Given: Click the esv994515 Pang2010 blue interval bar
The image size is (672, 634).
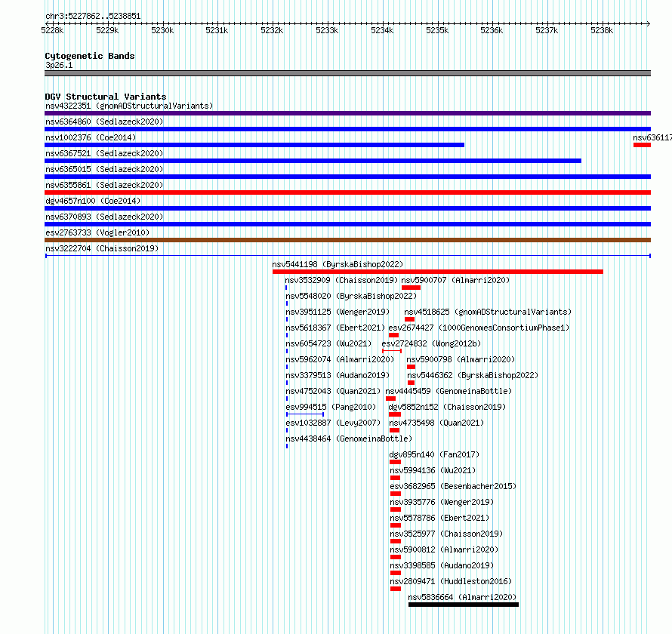Looking at the screenshot, I should pos(305,414).
